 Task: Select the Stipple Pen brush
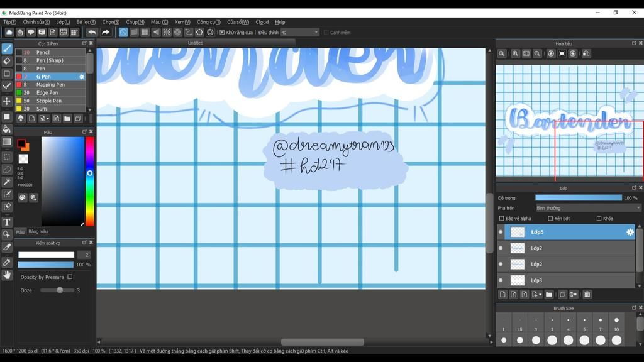coord(50,101)
